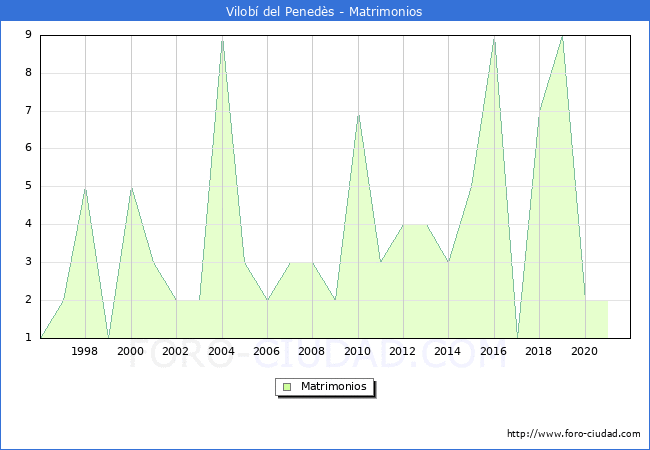Click the 2010 peak data point at 7
This screenshot has width=650, height=450.
coord(359,114)
